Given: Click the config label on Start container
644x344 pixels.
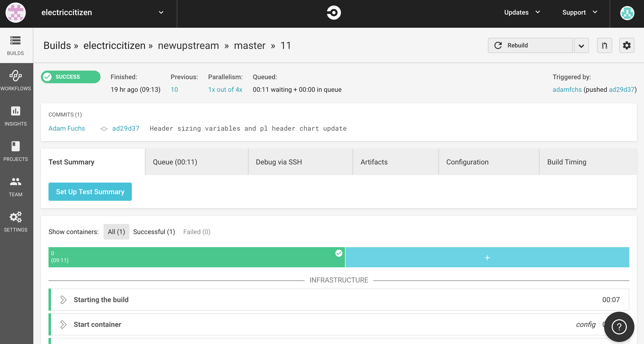Looking at the screenshot, I should [586, 324].
